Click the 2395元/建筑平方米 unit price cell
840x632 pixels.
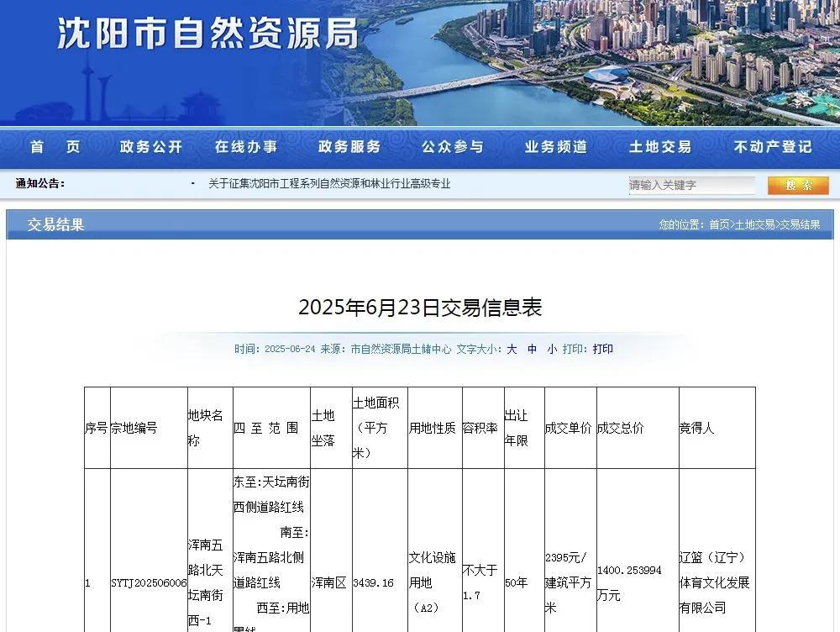568,582
